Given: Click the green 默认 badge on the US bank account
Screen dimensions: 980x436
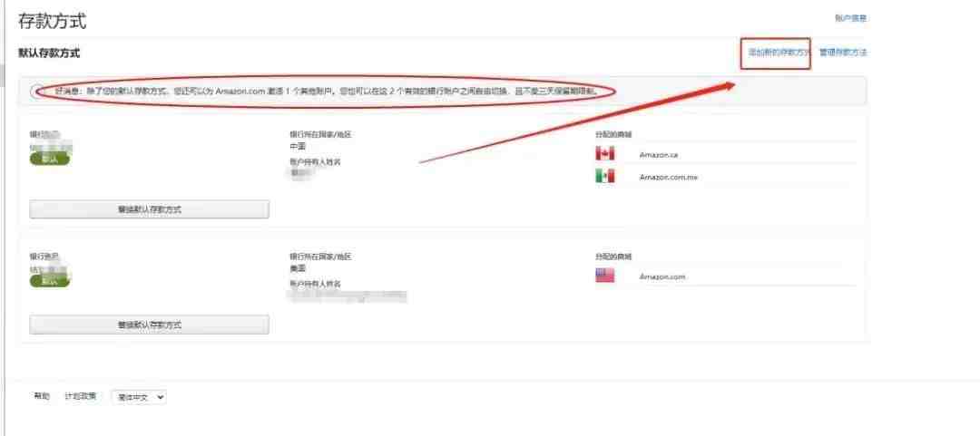Looking at the screenshot, I should pyautogui.click(x=49, y=281).
